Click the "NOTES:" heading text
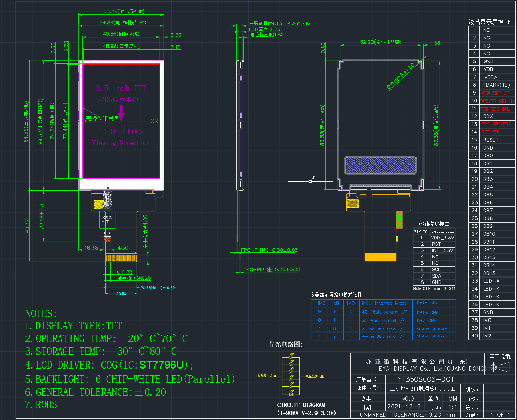The image size is (517, 420). (41, 314)
